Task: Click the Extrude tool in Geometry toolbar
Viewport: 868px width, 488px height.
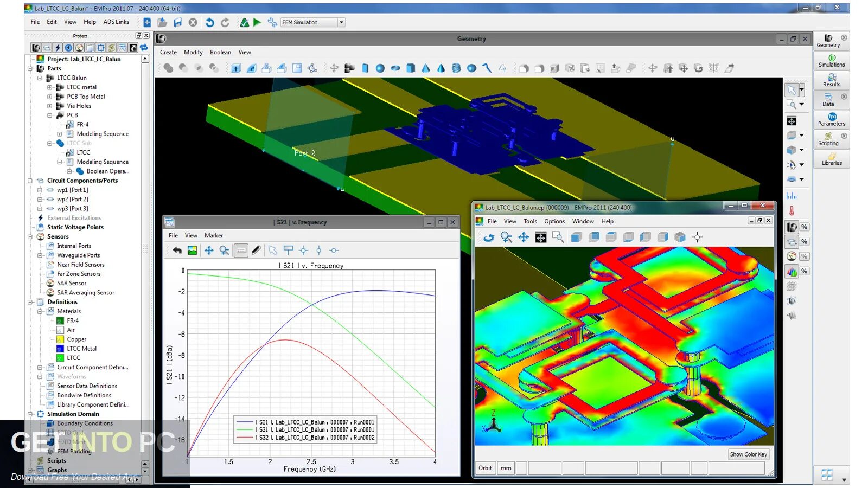Action: pyautogui.click(x=236, y=68)
